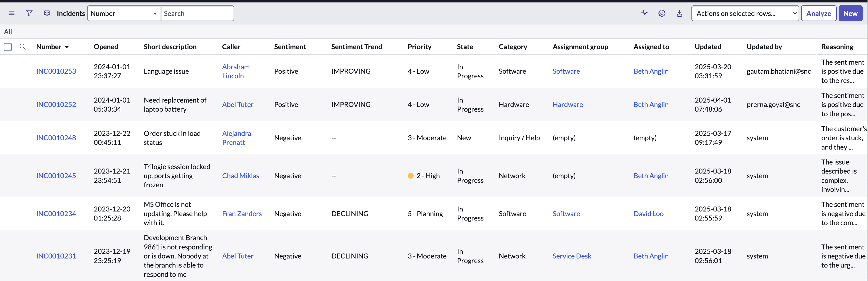Image resolution: width=868 pixels, height=281 pixels.
Task: Toggle the select-all rows checkbox
Action: click(x=8, y=47)
